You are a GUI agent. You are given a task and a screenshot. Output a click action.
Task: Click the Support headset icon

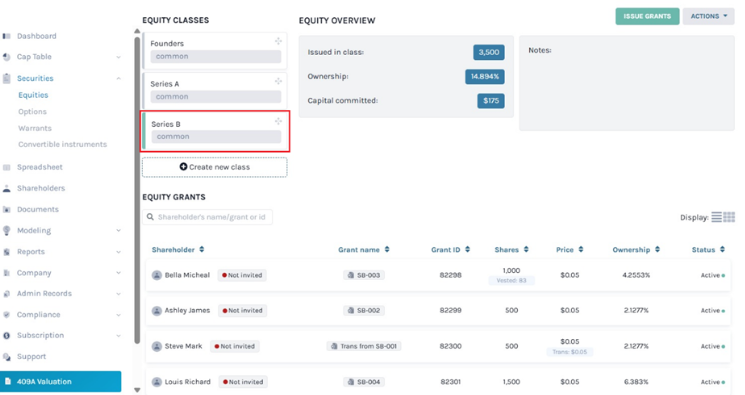tap(7, 356)
